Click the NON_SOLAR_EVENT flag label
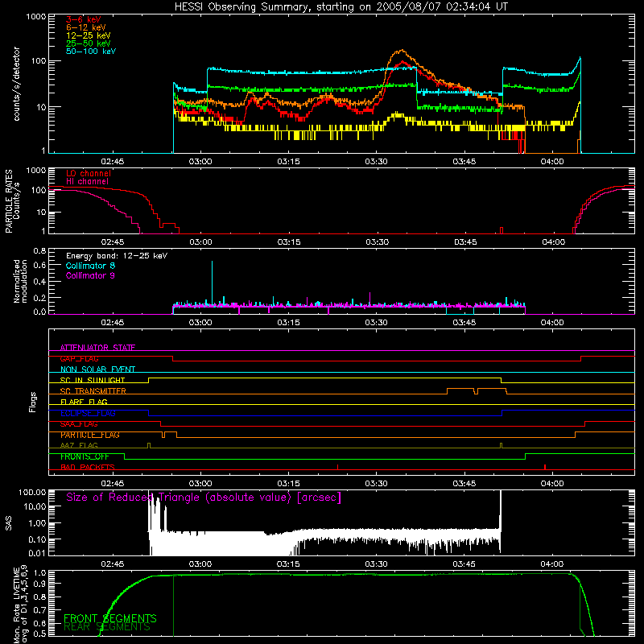644x644 pixels. (x=97, y=369)
